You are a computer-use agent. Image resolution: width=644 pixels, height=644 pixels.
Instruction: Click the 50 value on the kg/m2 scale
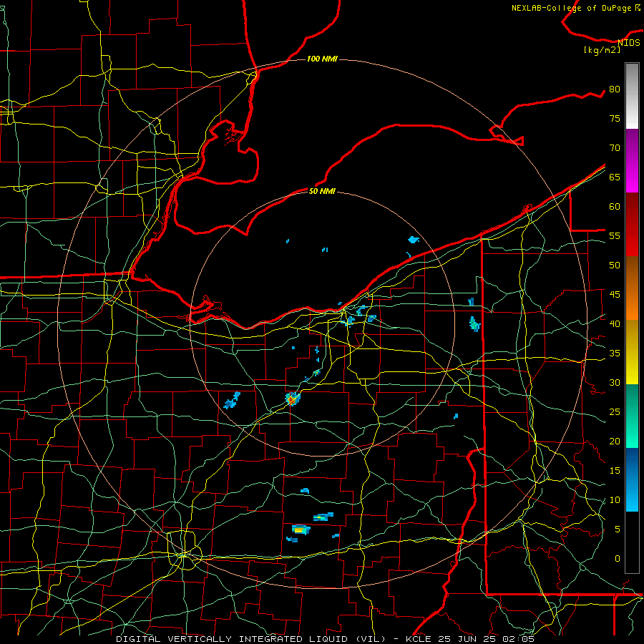point(615,265)
